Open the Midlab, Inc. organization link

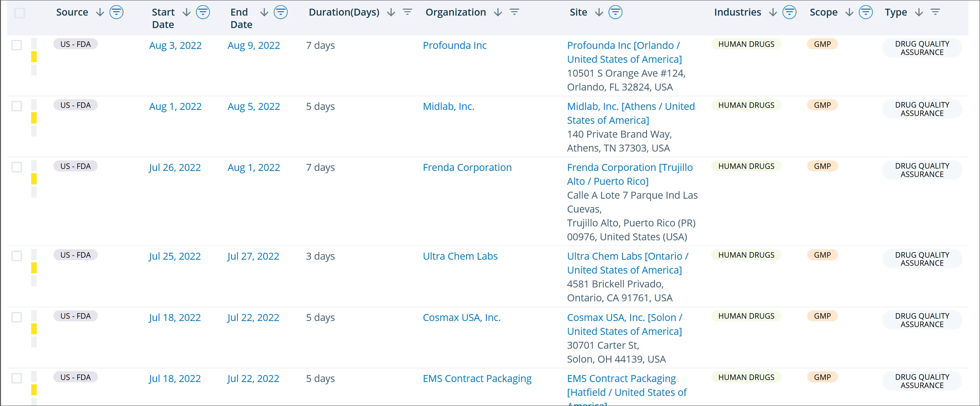click(x=448, y=106)
